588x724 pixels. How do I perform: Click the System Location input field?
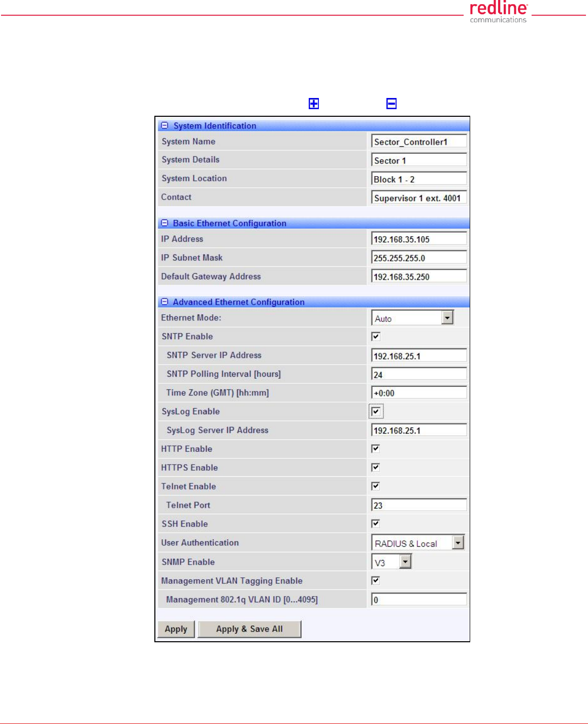pyautogui.click(x=419, y=179)
